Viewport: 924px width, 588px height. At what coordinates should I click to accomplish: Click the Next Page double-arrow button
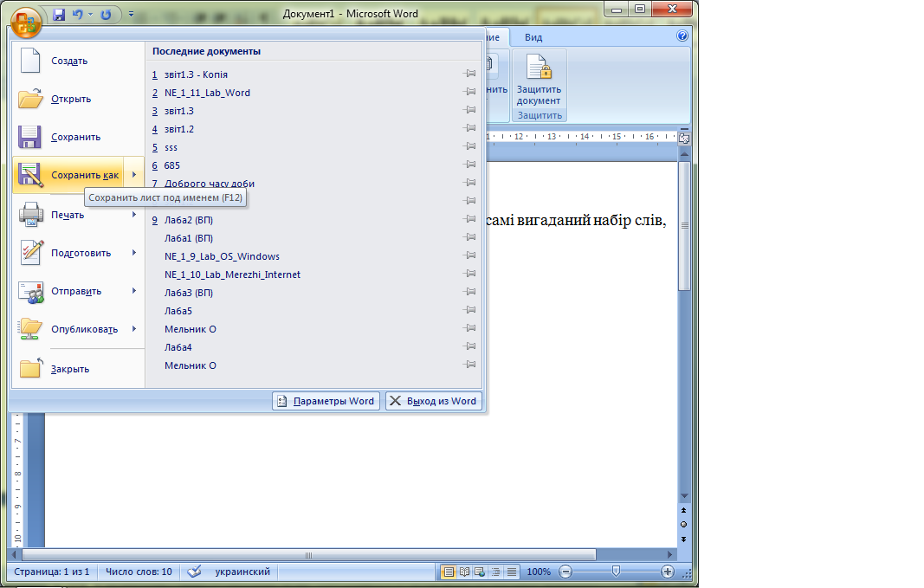[x=683, y=539]
